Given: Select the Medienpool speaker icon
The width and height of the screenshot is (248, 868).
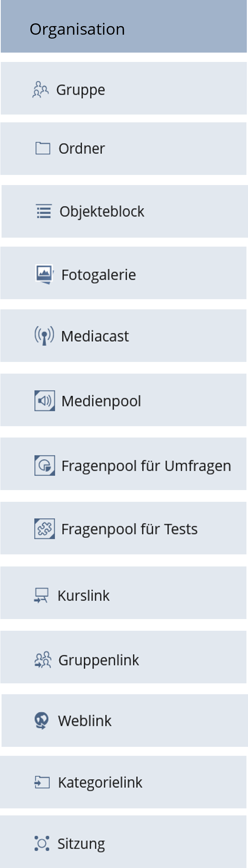Looking at the screenshot, I should tap(44, 400).
